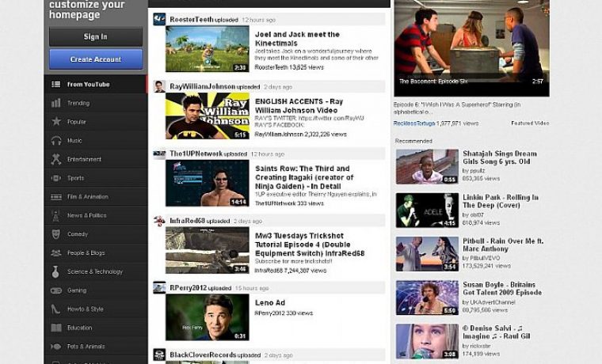Open Mw3 Tuesdays Trickshot Tutorial title

click(x=310, y=245)
